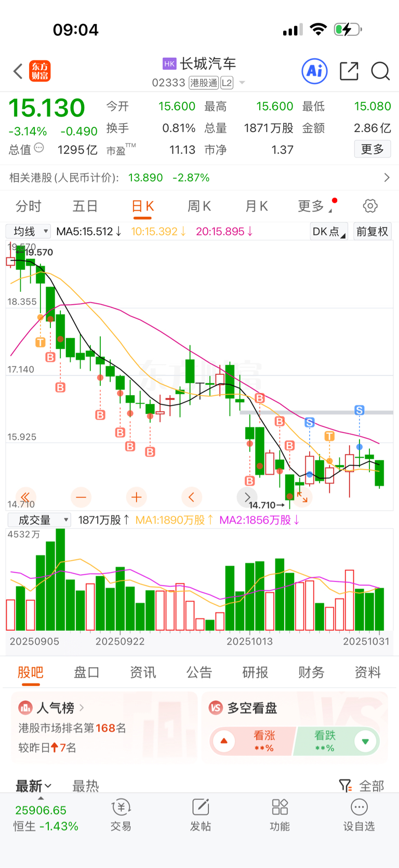Switch to 分时 chart tab
The height and width of the screenshot is (868, 399).
click(29, 206)
